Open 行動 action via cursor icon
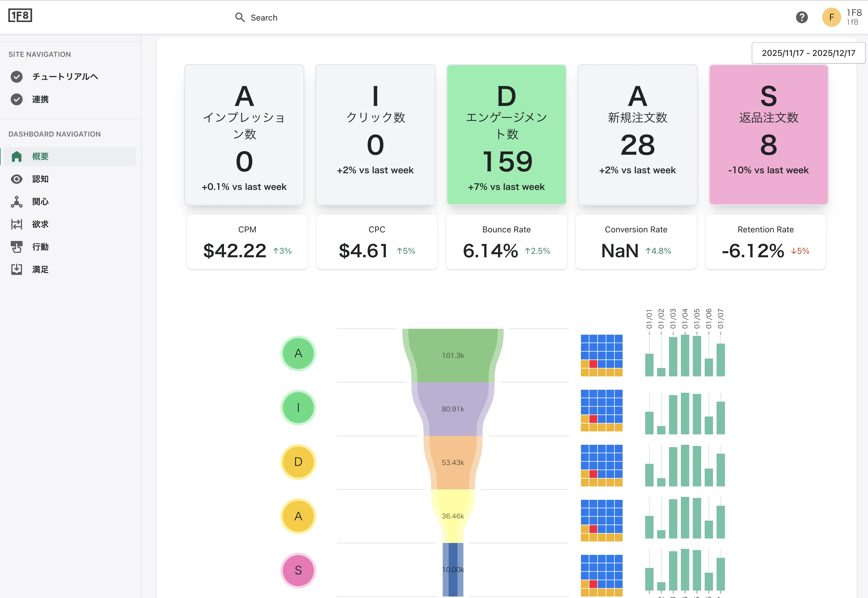Screen dimensions: 868x598 tap(16, 247)
